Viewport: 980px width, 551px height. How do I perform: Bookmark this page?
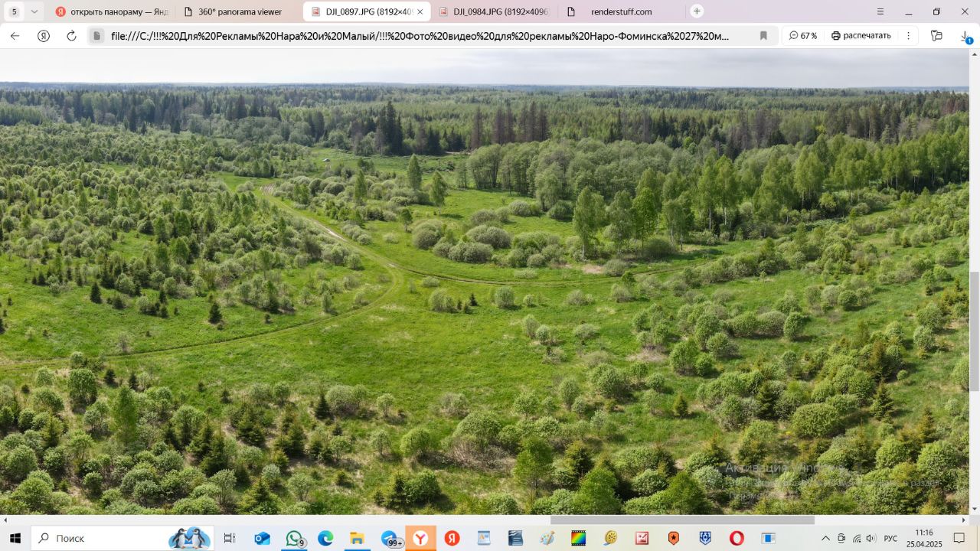(763, 36)
